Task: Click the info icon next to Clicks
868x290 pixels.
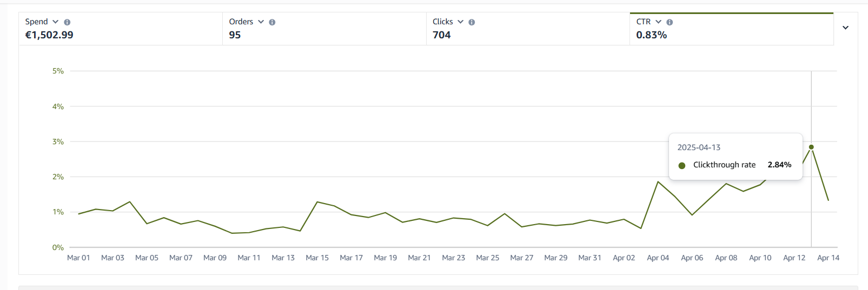Action: pos(472,22)
